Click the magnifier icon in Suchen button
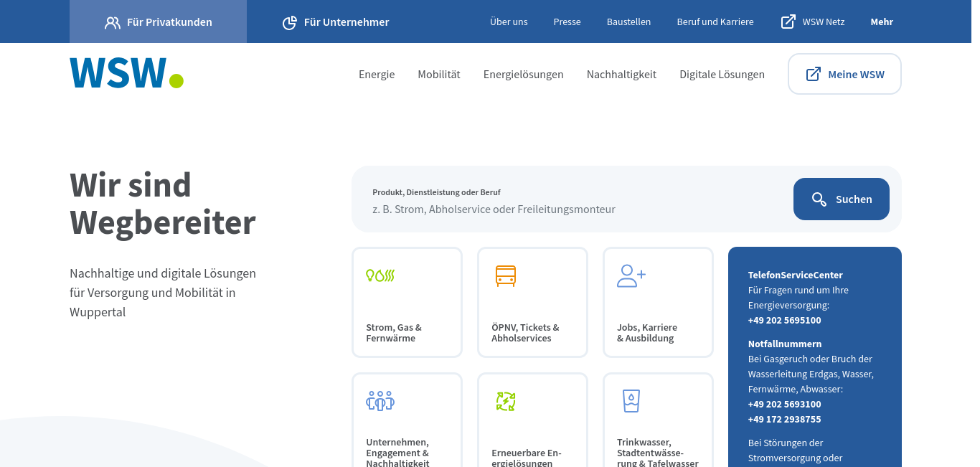Viewport: 980px width, 467px height. pos(819,199)
